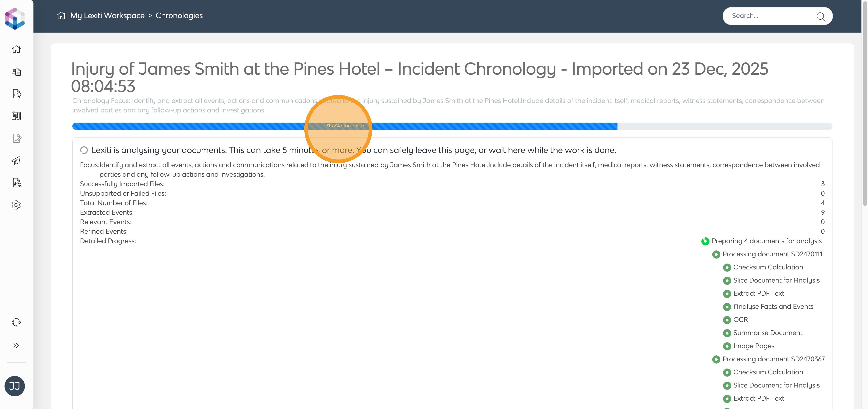Click the Processing document SD2470111 item
The width and height of the screenshot is (868, 409).
tap(772, 254)
